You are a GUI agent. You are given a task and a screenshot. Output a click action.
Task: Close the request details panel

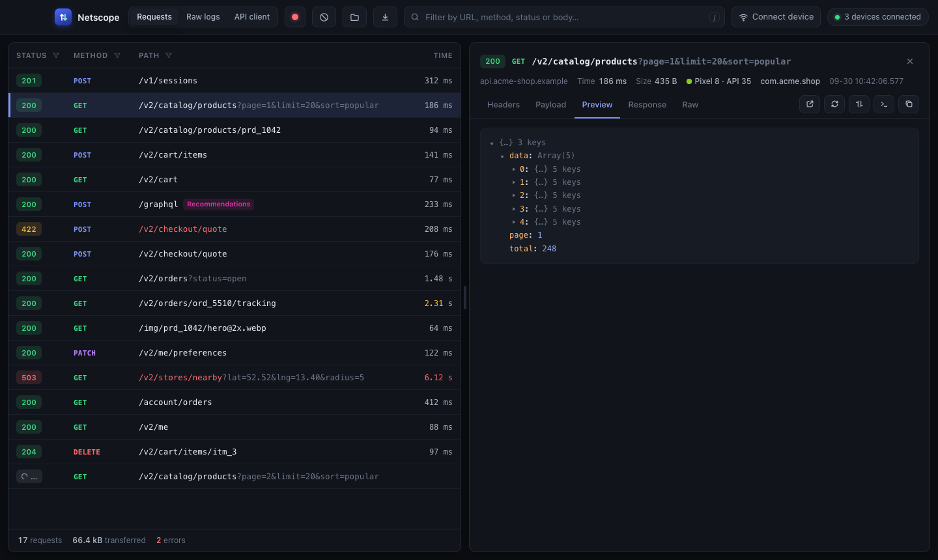pyautogui.click(x=910, y=61)
